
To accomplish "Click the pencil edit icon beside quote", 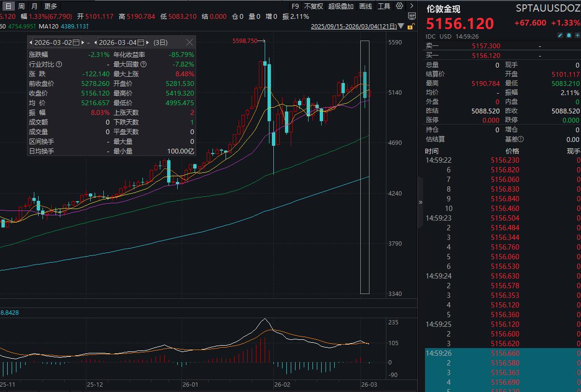I will pos(560,36).
